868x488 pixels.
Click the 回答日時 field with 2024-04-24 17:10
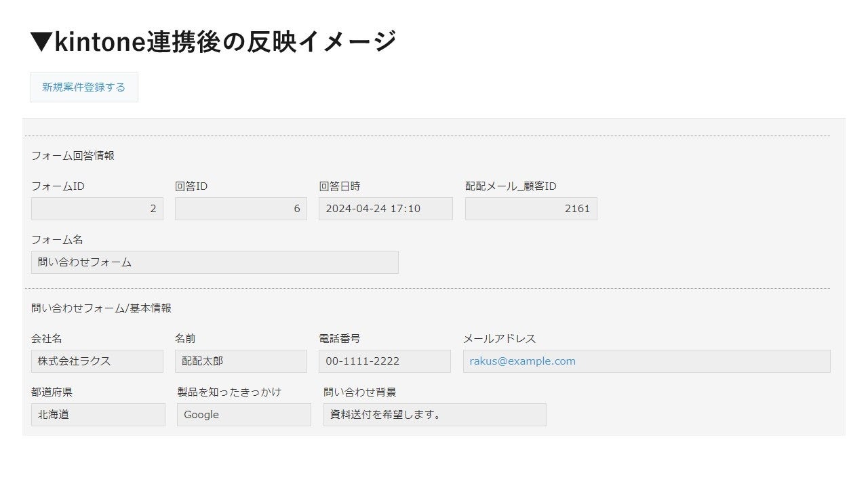point(386,209)
